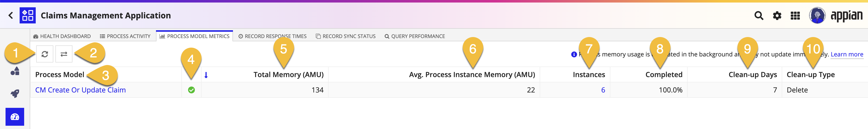Toggle the blue sort arrow
Screen dimensions: 868x129
point(206,75)
